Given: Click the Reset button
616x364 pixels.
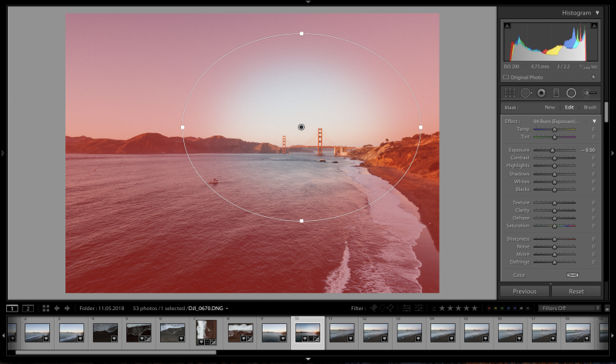Looking at the screenshot, I should [576, 292].
